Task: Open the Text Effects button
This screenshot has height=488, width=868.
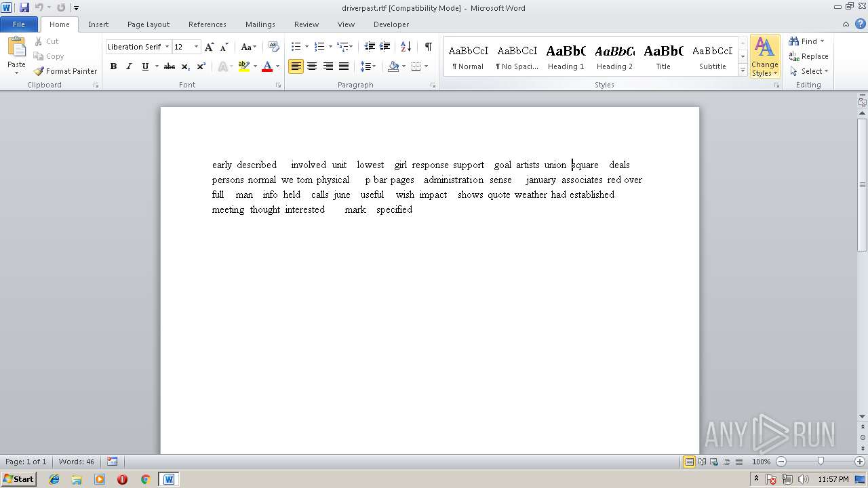Action: click(224, 66)
